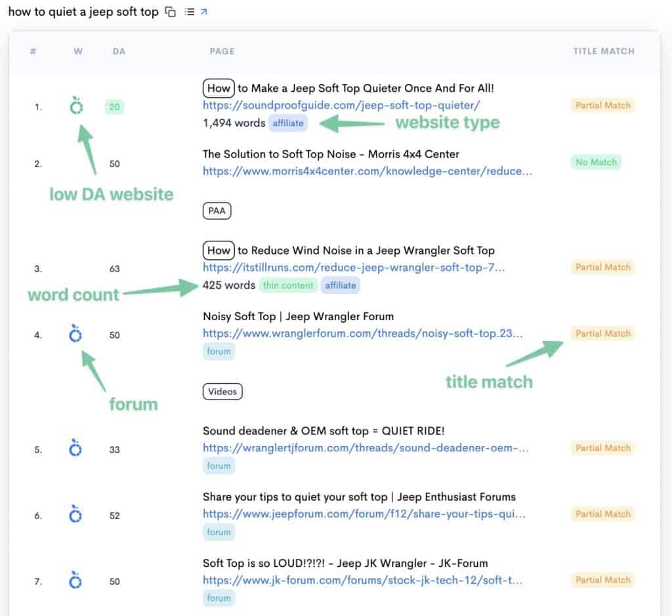672x616 pixels.
Task: Click the W column header
Action: [78, 51]
